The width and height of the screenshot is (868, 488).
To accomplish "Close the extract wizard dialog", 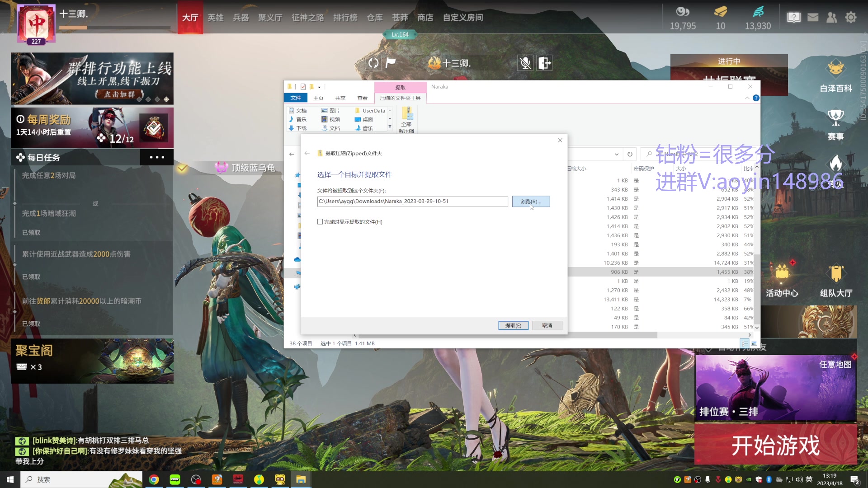I will coord(560,141).
